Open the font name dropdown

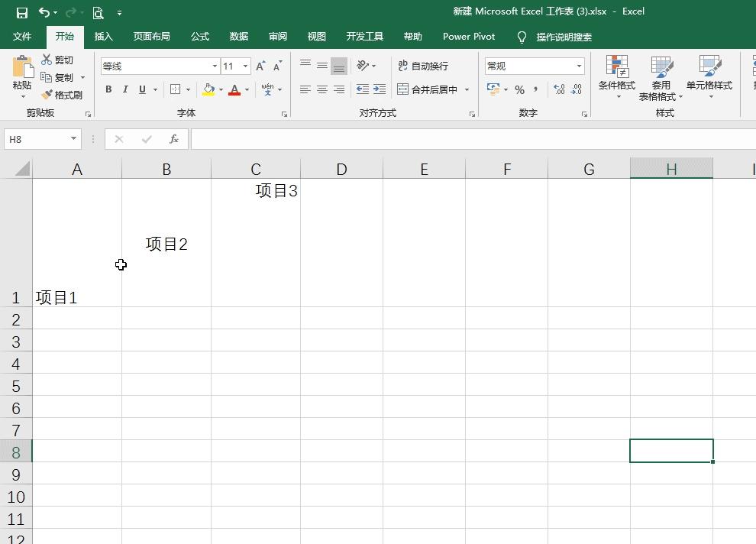(x=215, y=66)
